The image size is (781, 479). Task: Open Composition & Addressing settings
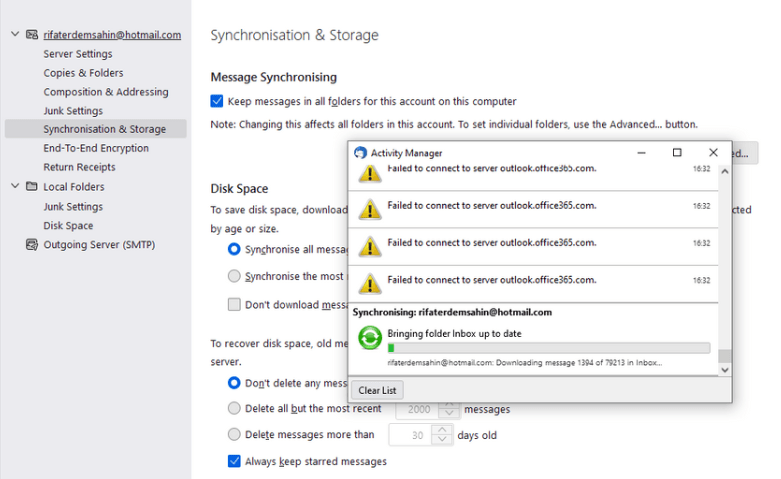[106, 92]
